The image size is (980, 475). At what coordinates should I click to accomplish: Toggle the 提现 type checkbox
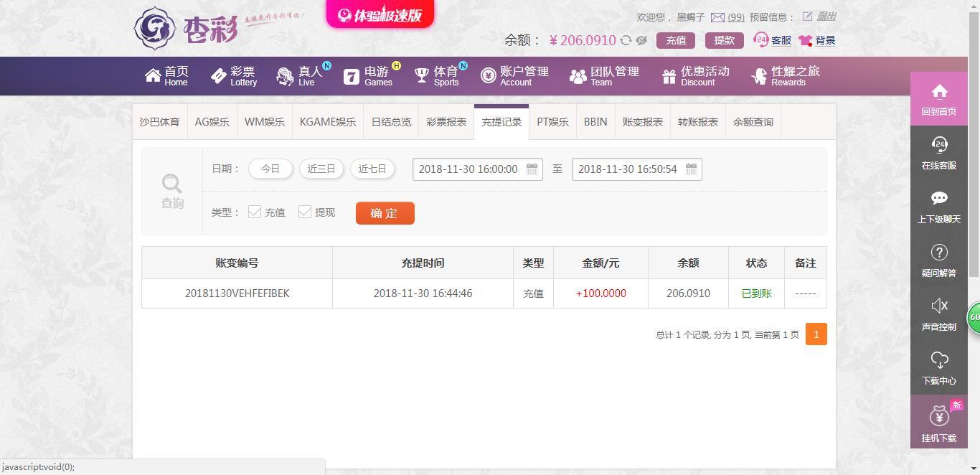tap(305, 212)
